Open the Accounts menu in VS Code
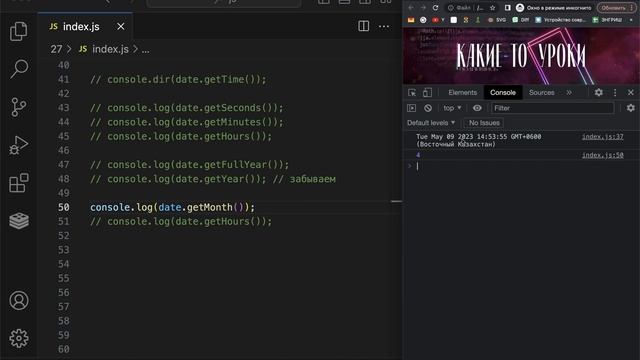Screen dimensions: 640x360 pyautogui.click(x=19, y=300)
